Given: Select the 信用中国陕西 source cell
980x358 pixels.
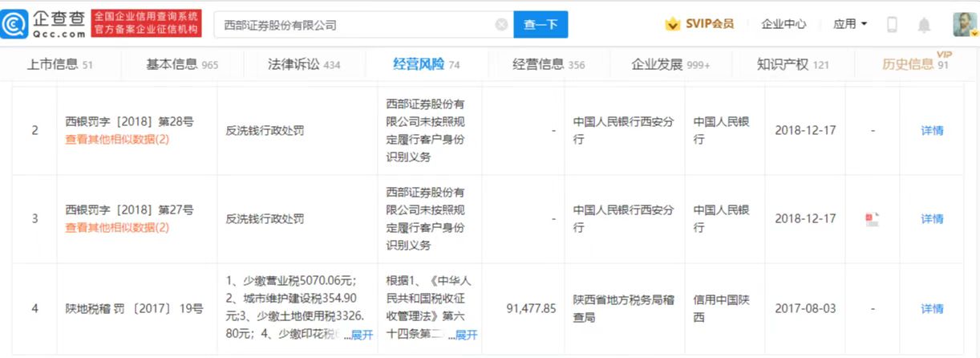Looking at the screenshot, I should 722,308.
